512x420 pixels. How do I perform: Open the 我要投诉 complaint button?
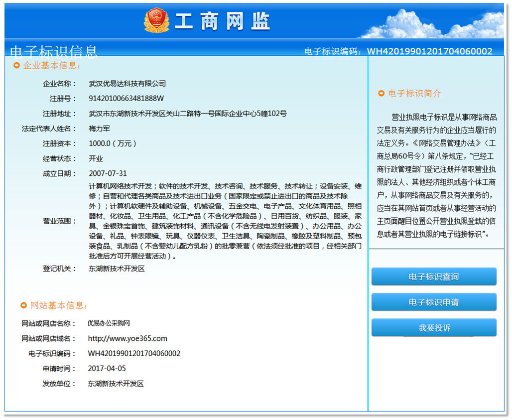point(434,328)
